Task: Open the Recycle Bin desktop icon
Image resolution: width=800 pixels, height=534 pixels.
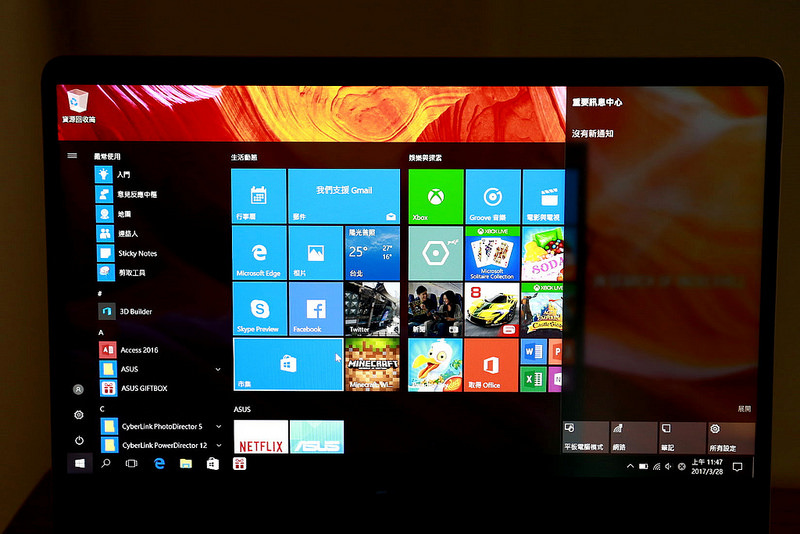Action: pyautogui.click(x=78, y=106)
